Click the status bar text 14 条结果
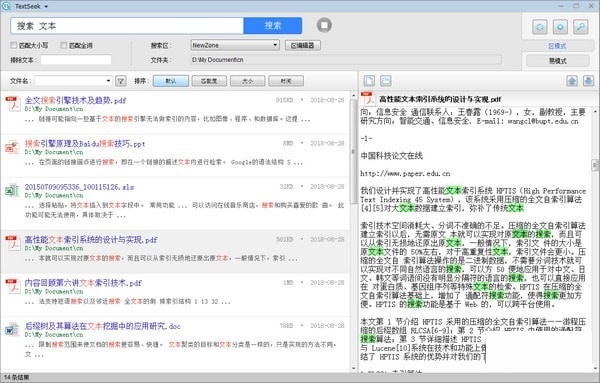The height and width of the screenshot is (383, 600). pyautogui.click(x=16, y=378)
